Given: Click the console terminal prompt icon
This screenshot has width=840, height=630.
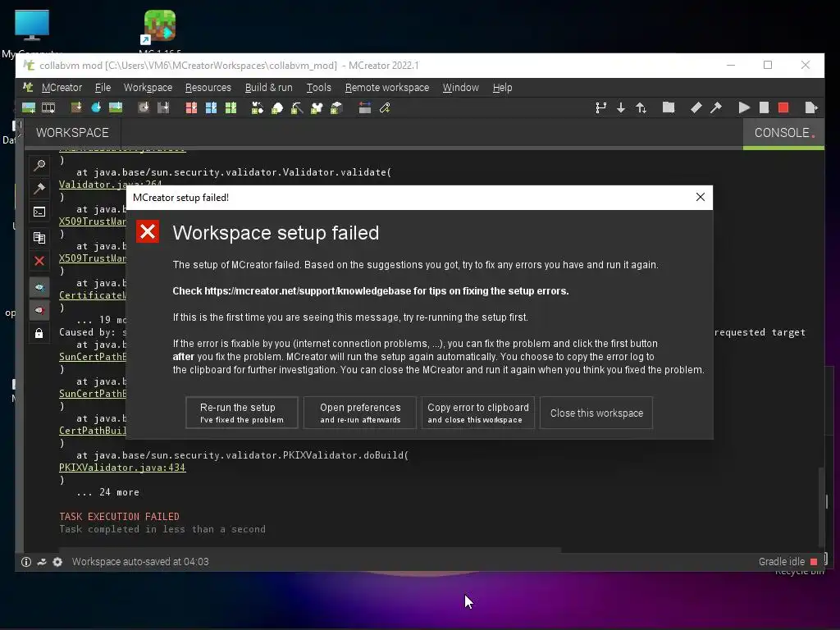Looking at the screenshot, I should 39,212.
